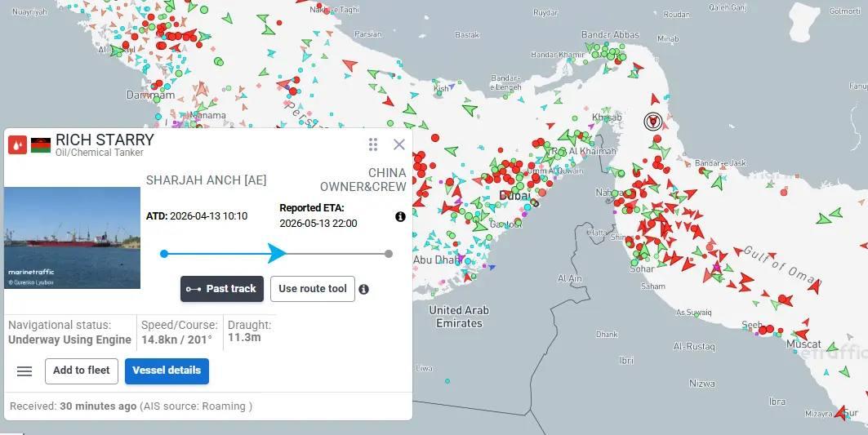Click the CHINA OWNER&CREW destination text

(363, 180)
